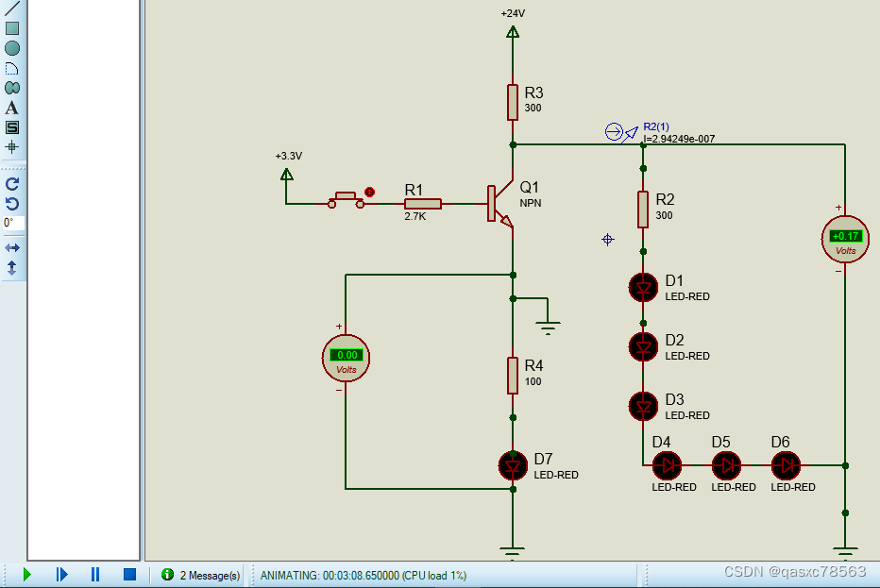Select the 2D circle drawing tool
Screen dimensions: 880x588
(x=11, y=48)
